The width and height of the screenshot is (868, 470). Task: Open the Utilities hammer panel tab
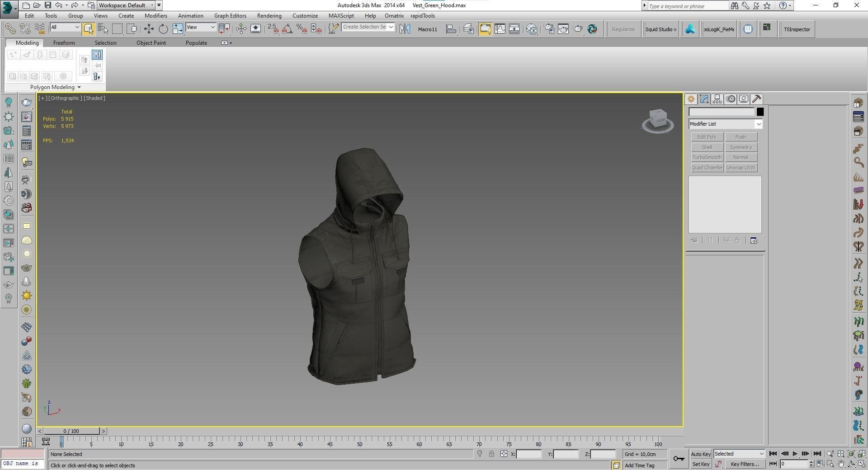[x=757, y=99]
